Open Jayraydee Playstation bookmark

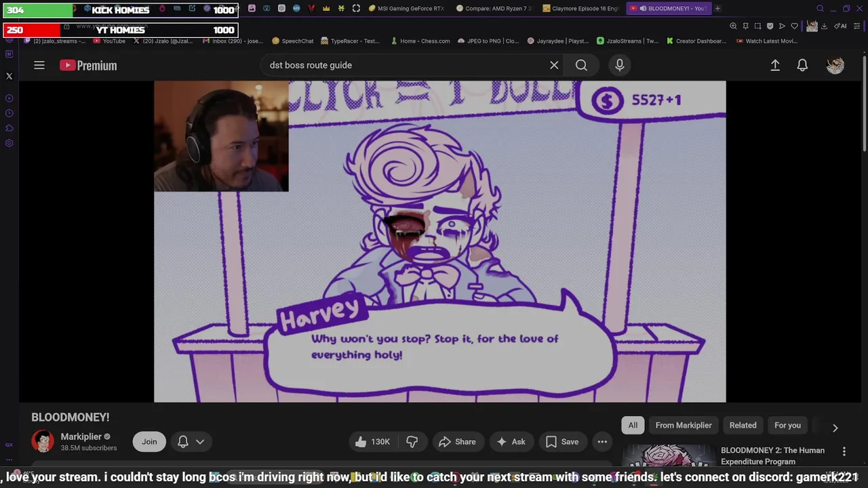(x=557, y=41)
